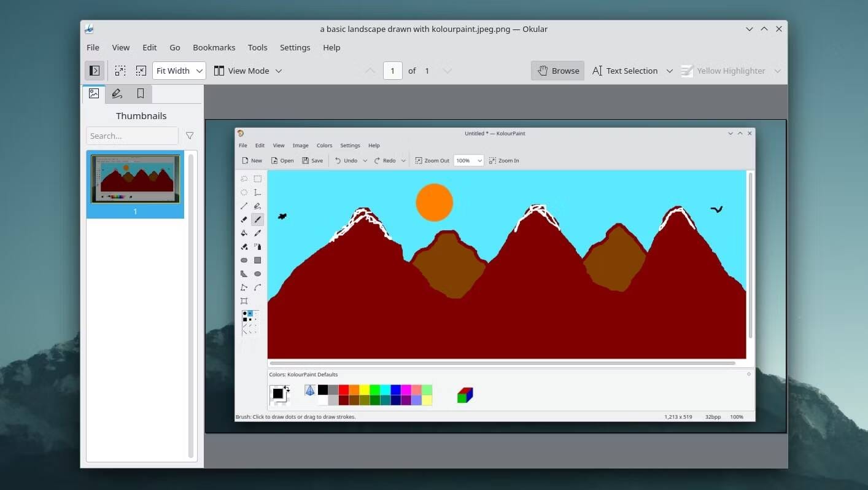Image resolution: width=868 pixels, height=490 pixels.
Task: Click the thumbnail filter funnel icon
Action: point(190,136)
